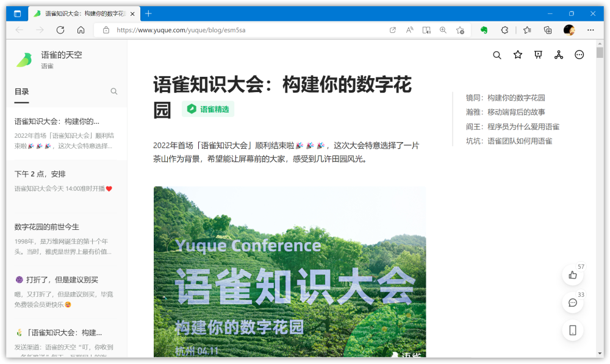Open page in app icon in address bar

point(392,30)
